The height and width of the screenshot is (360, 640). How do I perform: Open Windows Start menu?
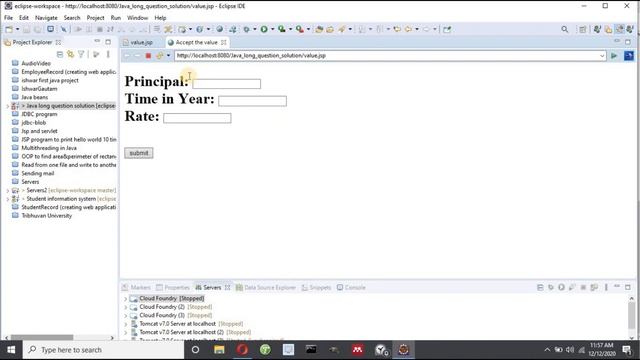coord(11,350)
